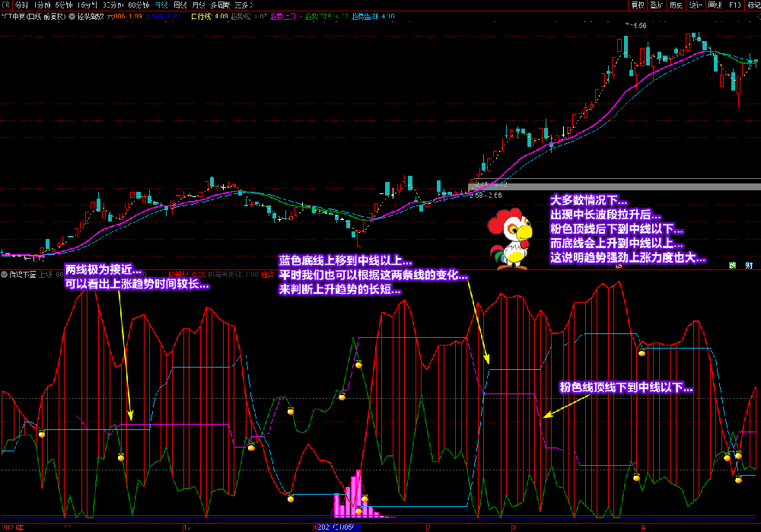Click the 叠加 overlay button
Screen dimensions: 761x532
click(x=657, y=5)
